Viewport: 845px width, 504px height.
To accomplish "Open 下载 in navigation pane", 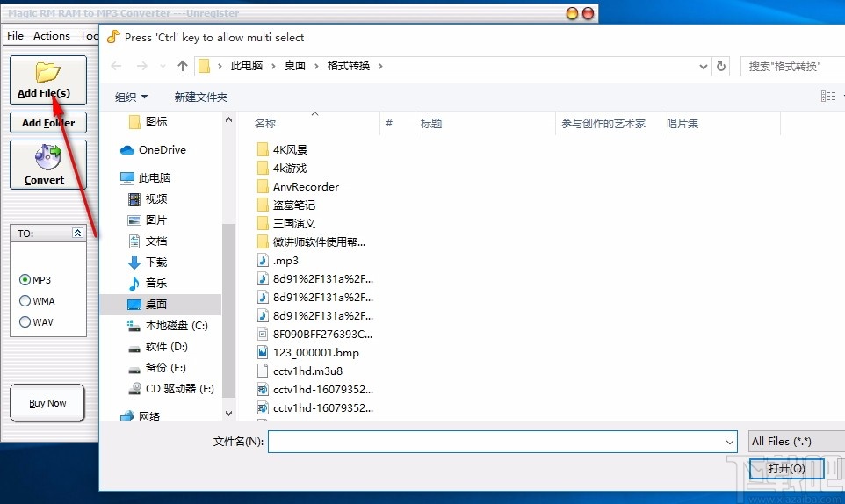I will 148,263.
